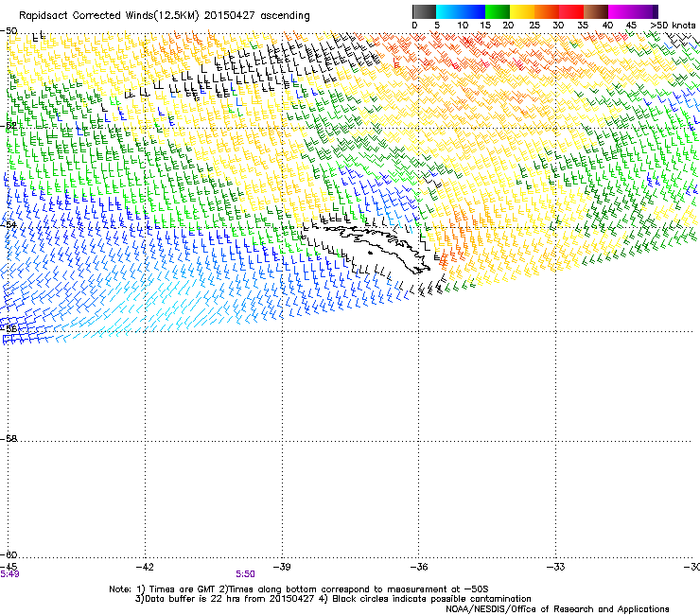The width and height of the screenshot is (700, 615).
Task: Click the green 15-20 knots legend segment
Action: coord(498,11)
